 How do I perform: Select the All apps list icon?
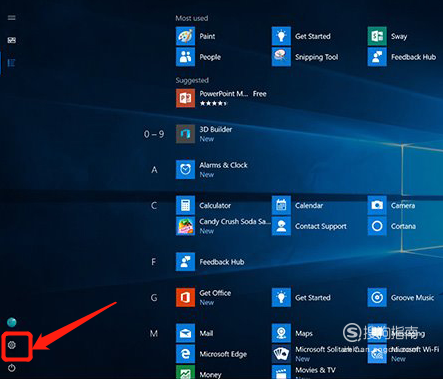[12, 63]
